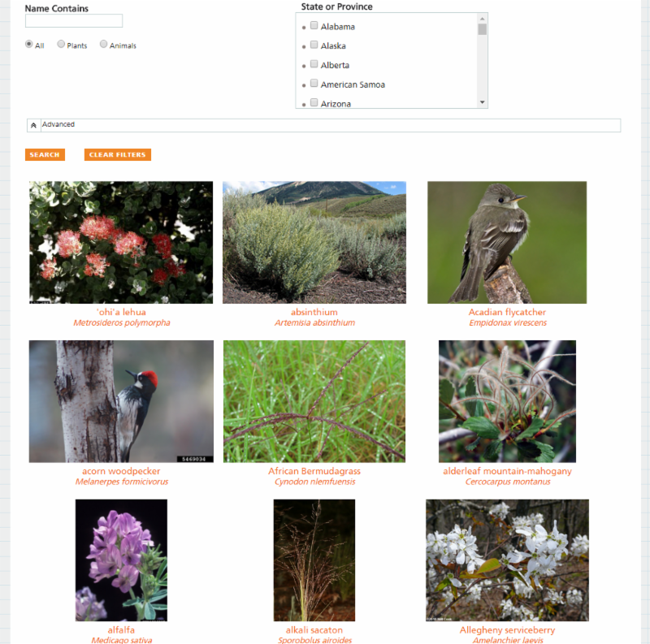Open the alfalfa purple flower image
The height and width of the screenshot is (644, 650).
click(x=121, y=560)
